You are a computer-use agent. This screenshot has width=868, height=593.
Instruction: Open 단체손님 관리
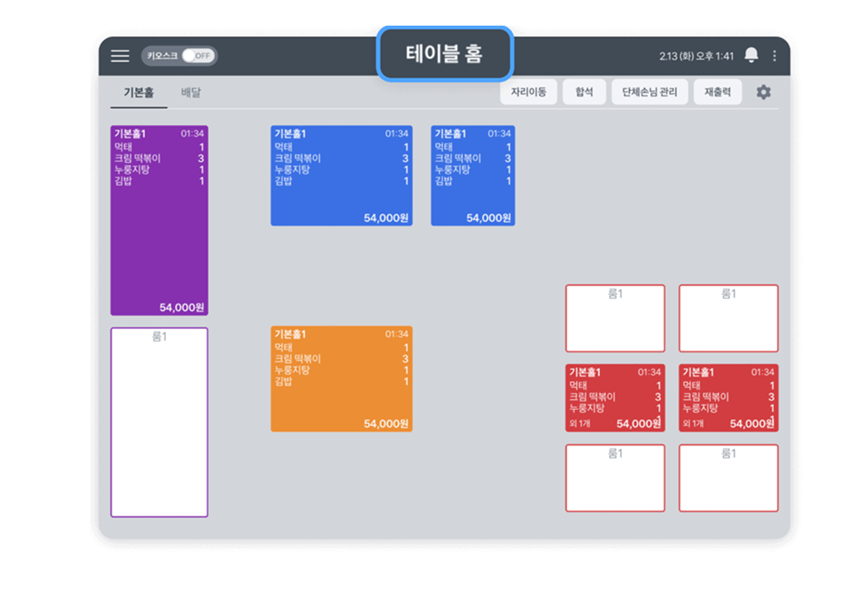pos(649,92)
